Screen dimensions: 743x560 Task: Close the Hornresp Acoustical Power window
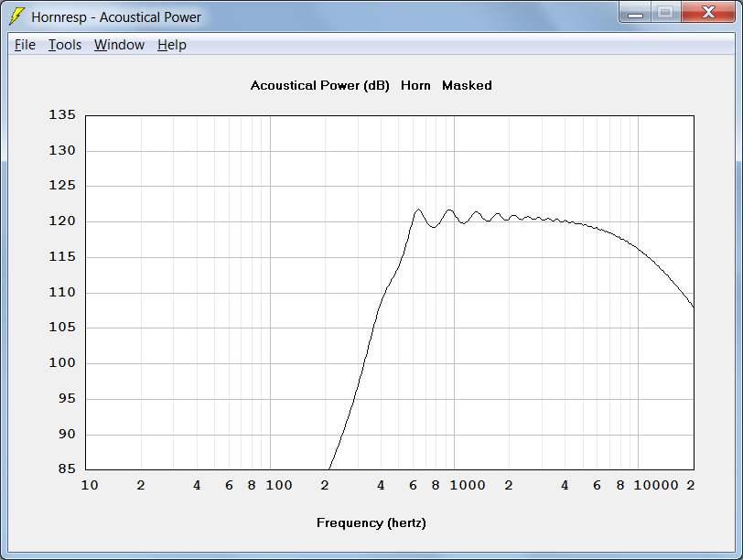(708, 12)
